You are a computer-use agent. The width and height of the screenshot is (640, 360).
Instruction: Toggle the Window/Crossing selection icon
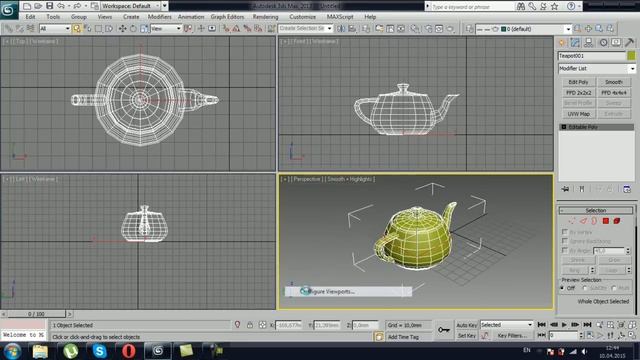point(109,29)
